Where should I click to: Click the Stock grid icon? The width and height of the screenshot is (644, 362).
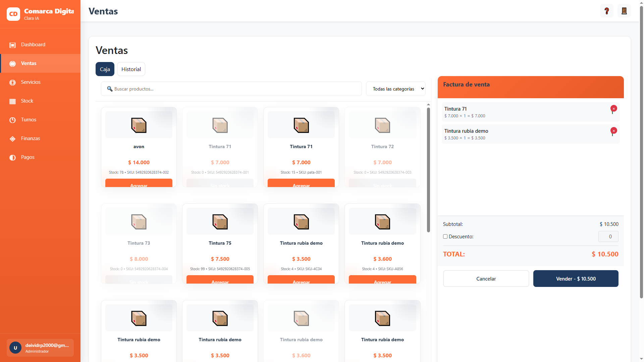[12, 101]
